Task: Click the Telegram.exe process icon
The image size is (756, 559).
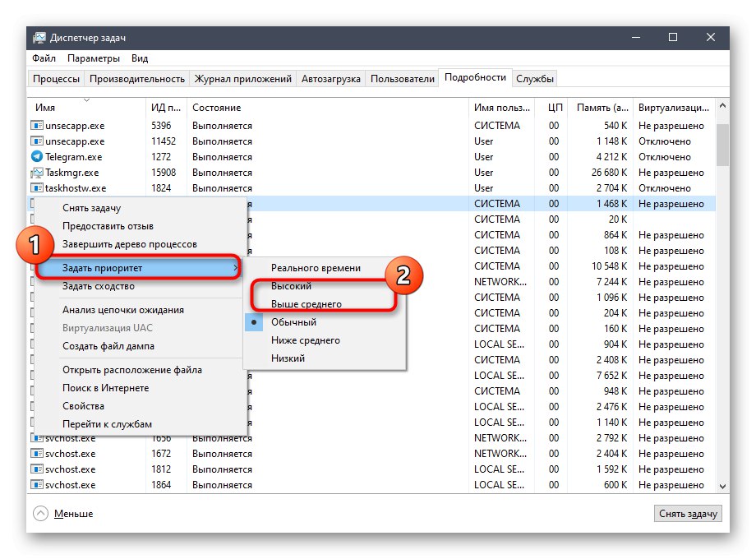Action: click(37, 157)
